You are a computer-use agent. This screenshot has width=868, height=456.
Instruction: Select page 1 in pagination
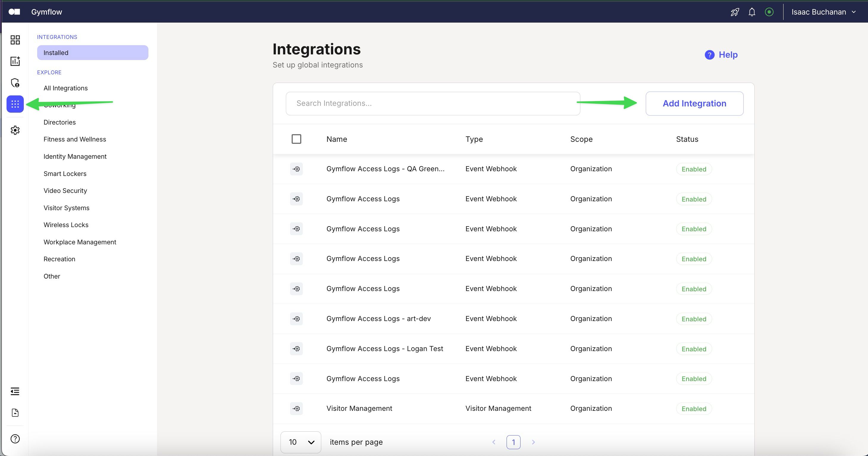point(513,442)
